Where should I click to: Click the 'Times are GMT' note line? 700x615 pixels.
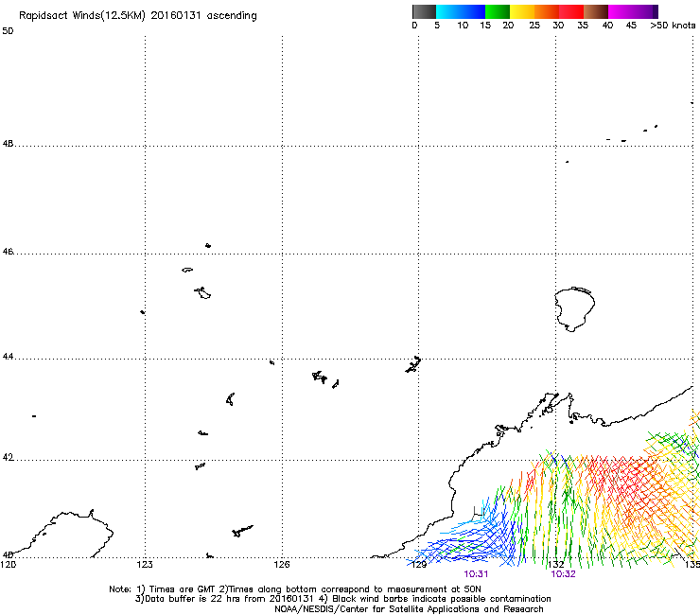[x=295, y=589]
